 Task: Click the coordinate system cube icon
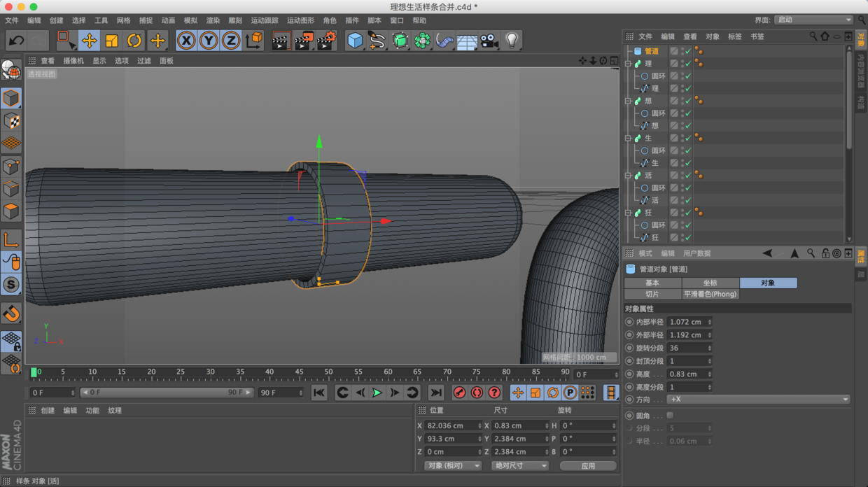coord(254,41)
